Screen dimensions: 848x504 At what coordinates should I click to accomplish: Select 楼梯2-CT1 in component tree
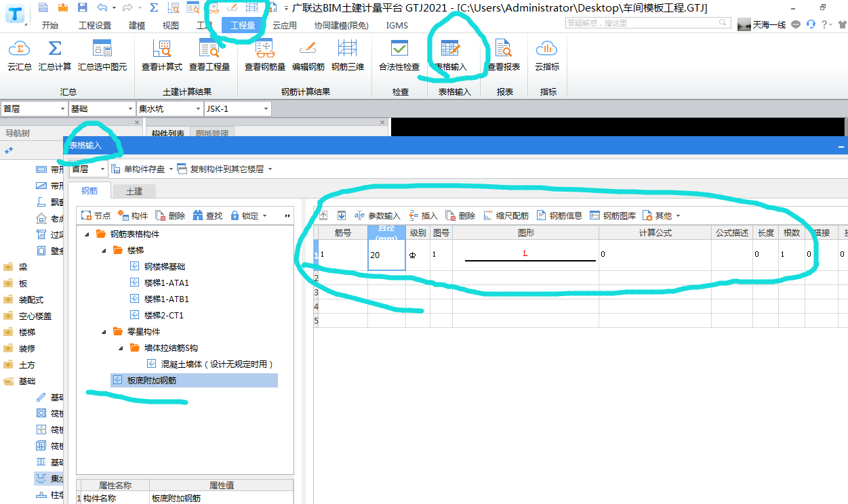pyautogui.click(x=164, y=316)
